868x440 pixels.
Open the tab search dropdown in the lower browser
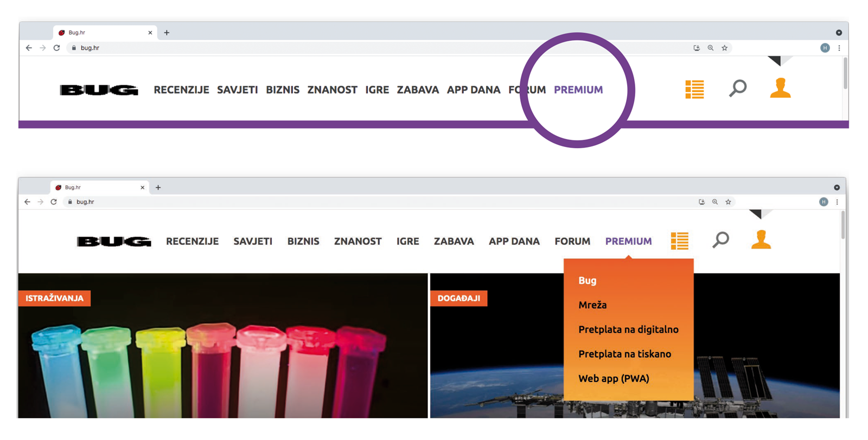837,188
